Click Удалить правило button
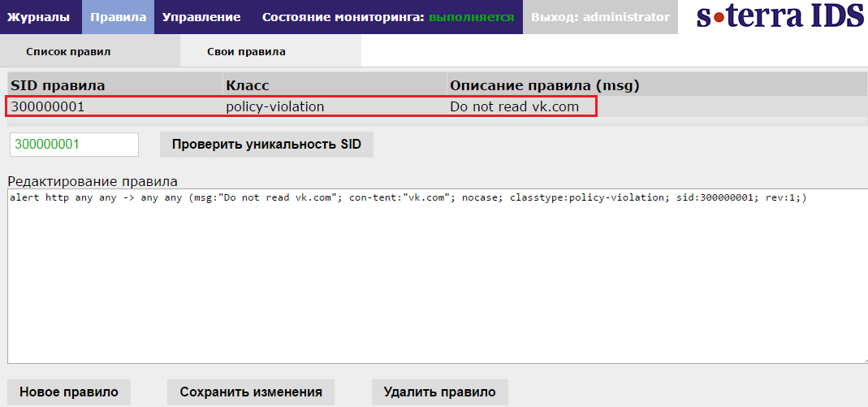The width and height of the screenshot is (868, 407). (x=439, y=392)
